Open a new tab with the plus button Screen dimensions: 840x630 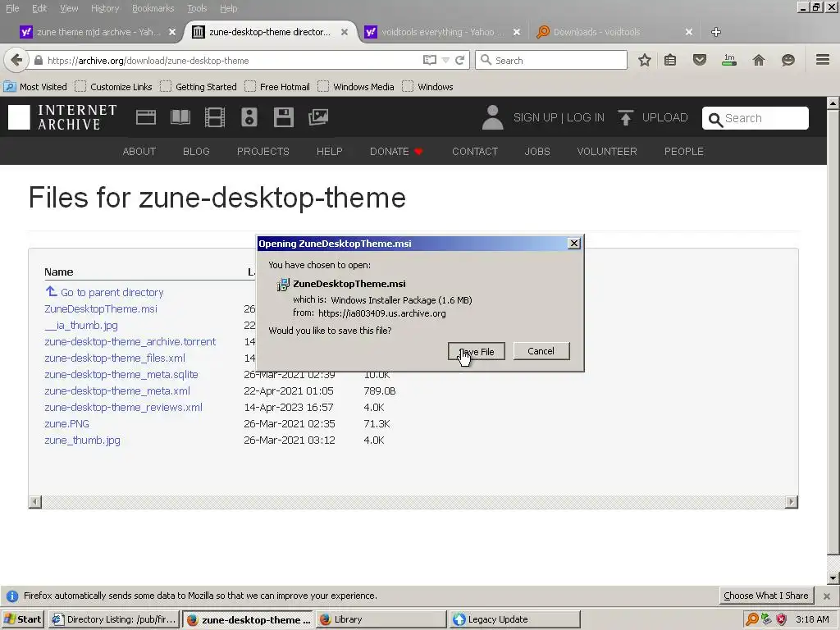715,32
